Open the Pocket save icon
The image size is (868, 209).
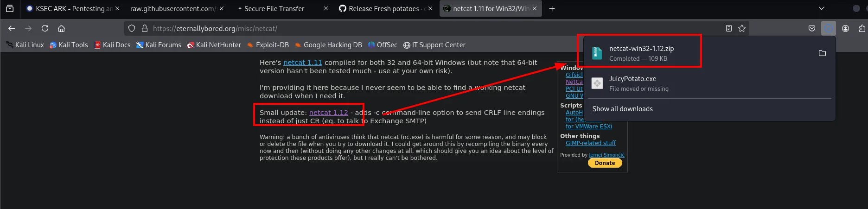click(x=812, y=28)
